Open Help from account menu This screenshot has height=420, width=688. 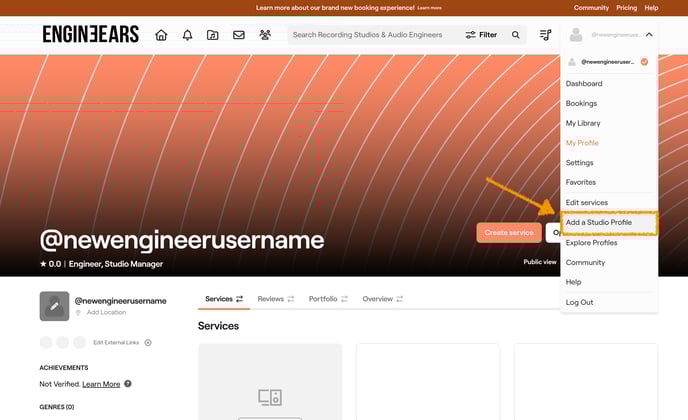click(573, 282)
